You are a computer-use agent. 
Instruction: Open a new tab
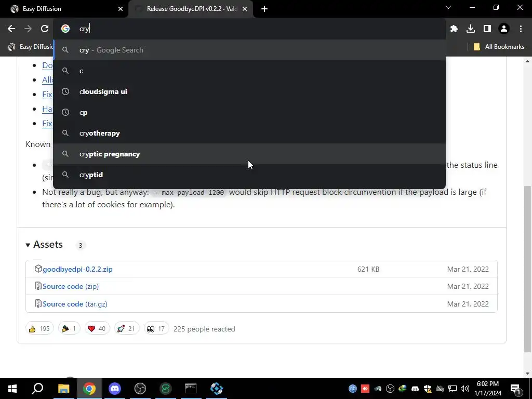[264, 9]
